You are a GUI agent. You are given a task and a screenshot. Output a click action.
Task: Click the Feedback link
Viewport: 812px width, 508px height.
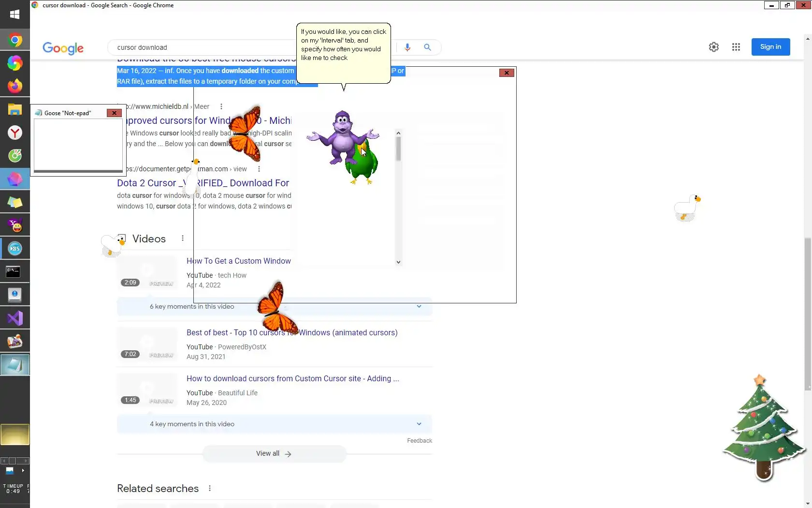tap(420, 441)
